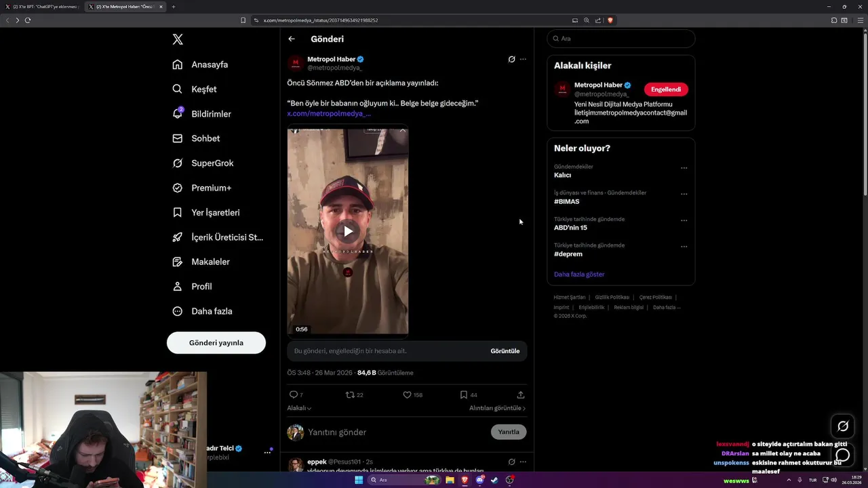868x488 pixels.
Task: Open eppek reply three-dot menu
Action: [523, 462]
